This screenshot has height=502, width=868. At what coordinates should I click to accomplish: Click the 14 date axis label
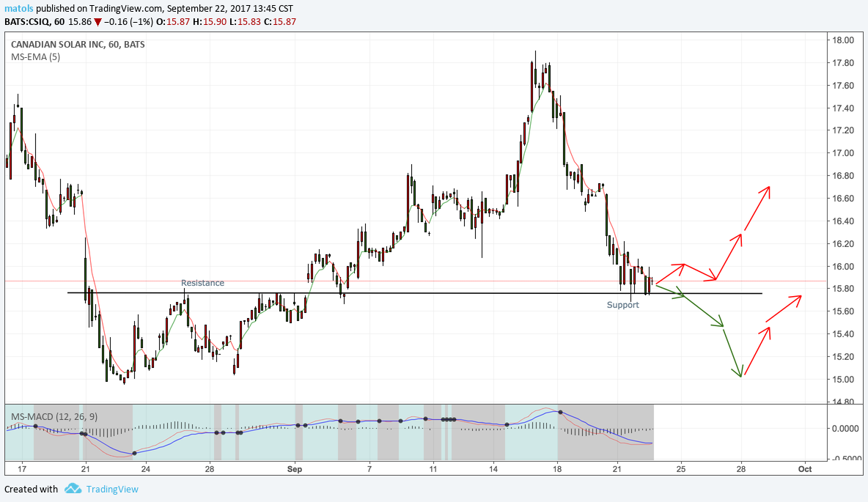494,469
